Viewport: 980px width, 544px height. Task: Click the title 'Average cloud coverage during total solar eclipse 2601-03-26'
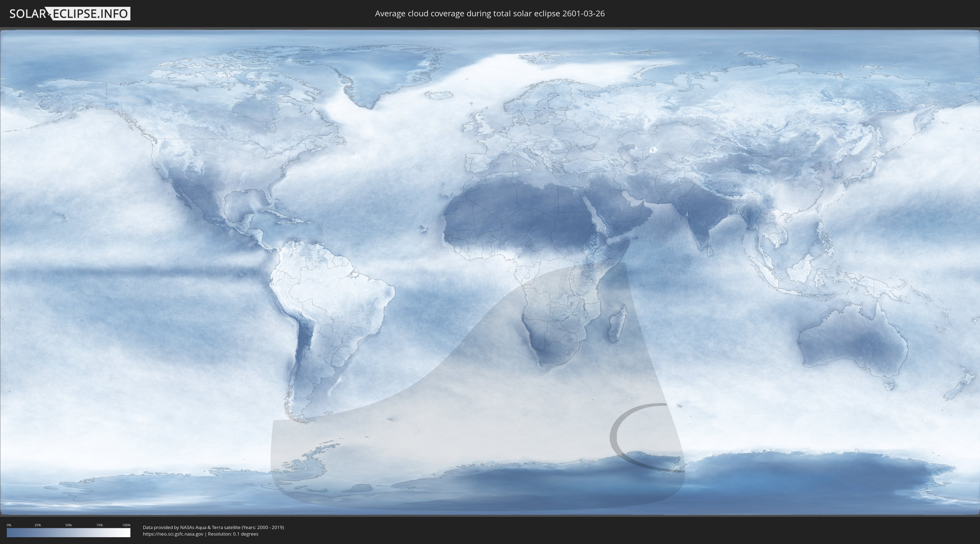(x=490, y=14)
